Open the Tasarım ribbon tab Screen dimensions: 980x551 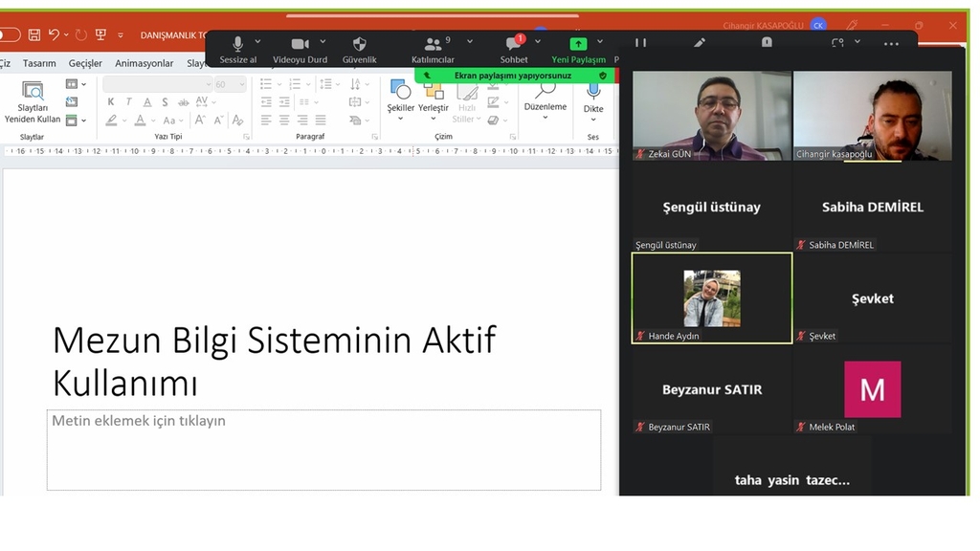coord(39,63)
